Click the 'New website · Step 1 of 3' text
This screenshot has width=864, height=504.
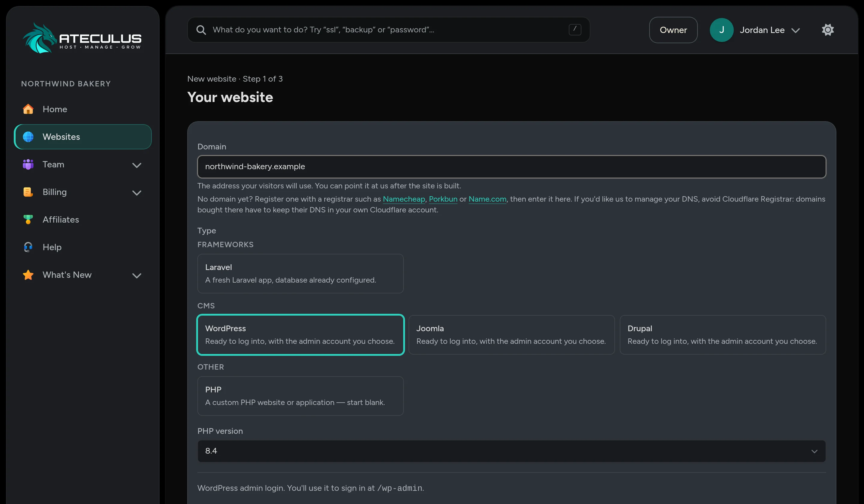(235, 79)
